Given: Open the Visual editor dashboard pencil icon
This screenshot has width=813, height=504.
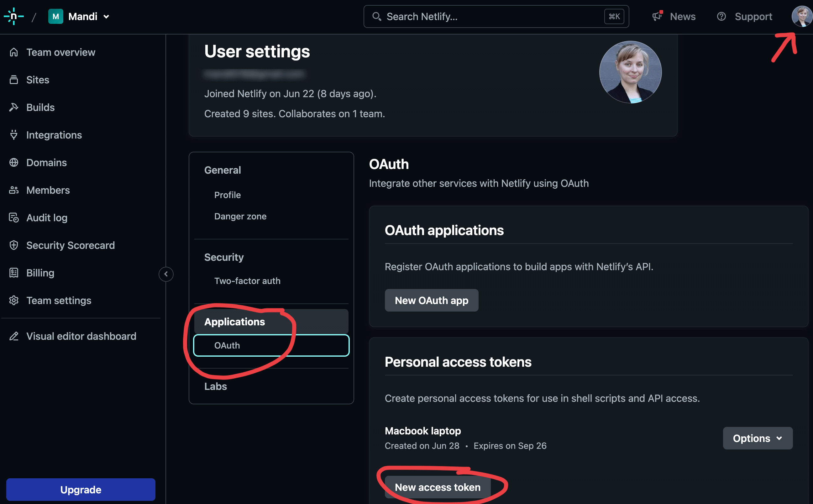Looking at the screenshot, I should point(14,336).
